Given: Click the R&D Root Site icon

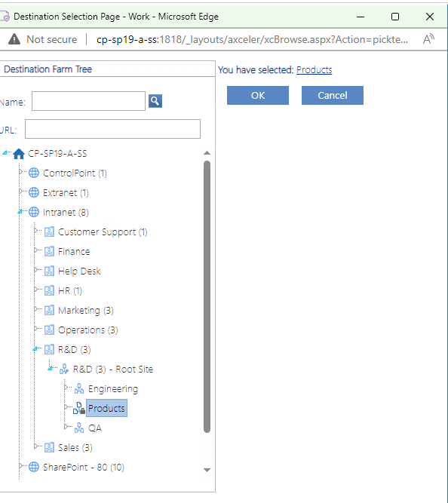Looking at the screenshot, I should click(x=64, y=369).
